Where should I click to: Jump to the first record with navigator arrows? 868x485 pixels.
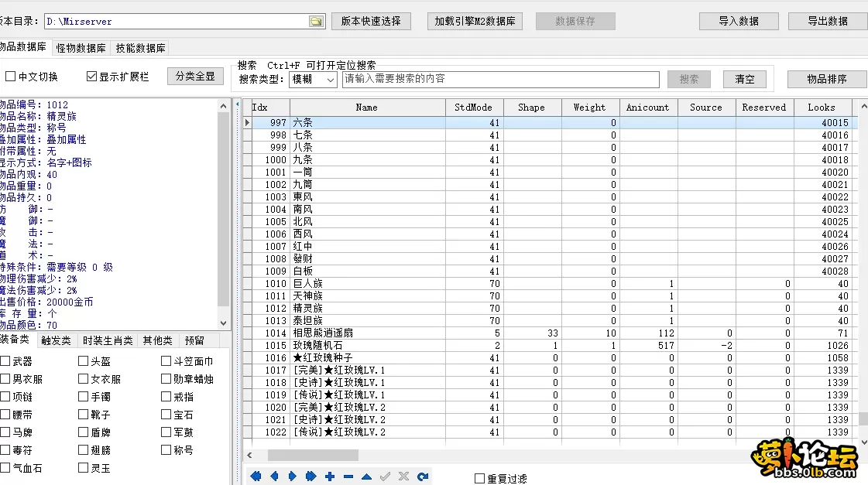coord(256,476)
